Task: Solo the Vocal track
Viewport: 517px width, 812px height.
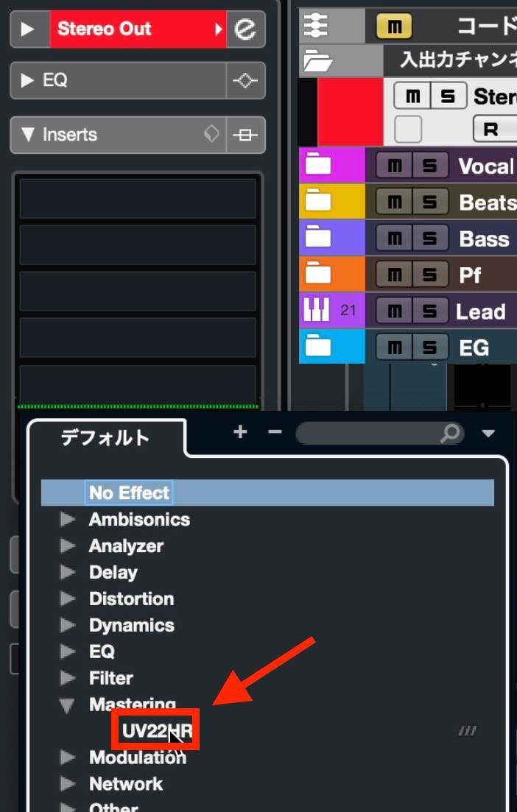Action: click(430, 166)
